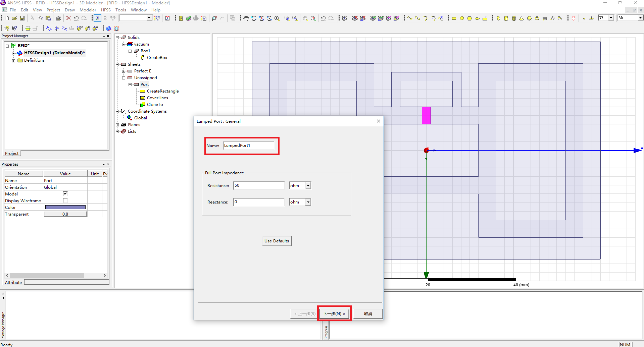The height and width of the screenshot is (347, 644).
Task: Click the Show/Hide visibility eye icon
Action: 344,18
